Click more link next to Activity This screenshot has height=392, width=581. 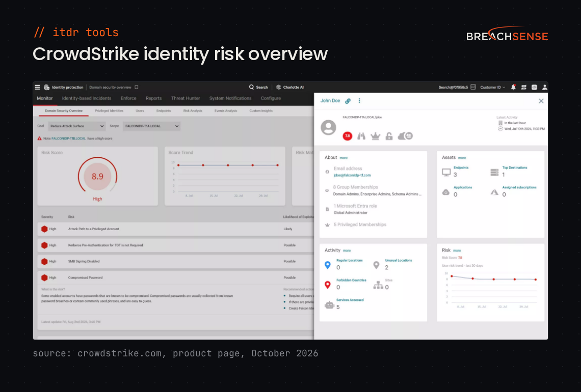coord(347,250)
